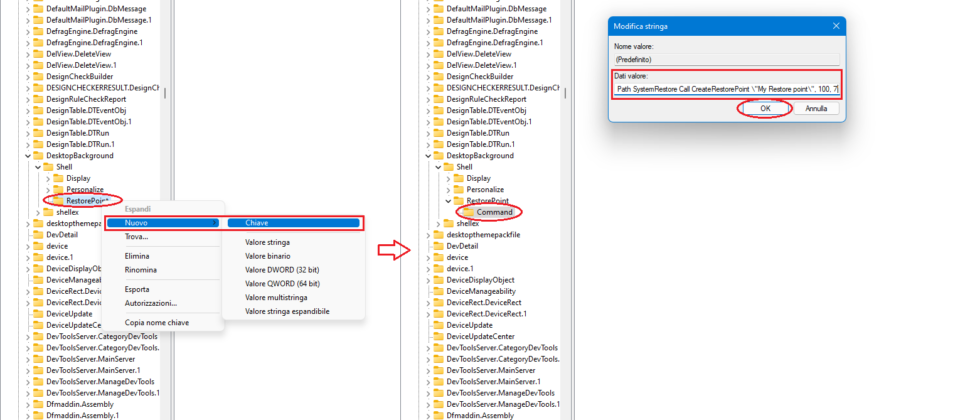The image size is (980, 420).
Task: Select Valore DWORD (32 bit) entry
Action: 282,269
